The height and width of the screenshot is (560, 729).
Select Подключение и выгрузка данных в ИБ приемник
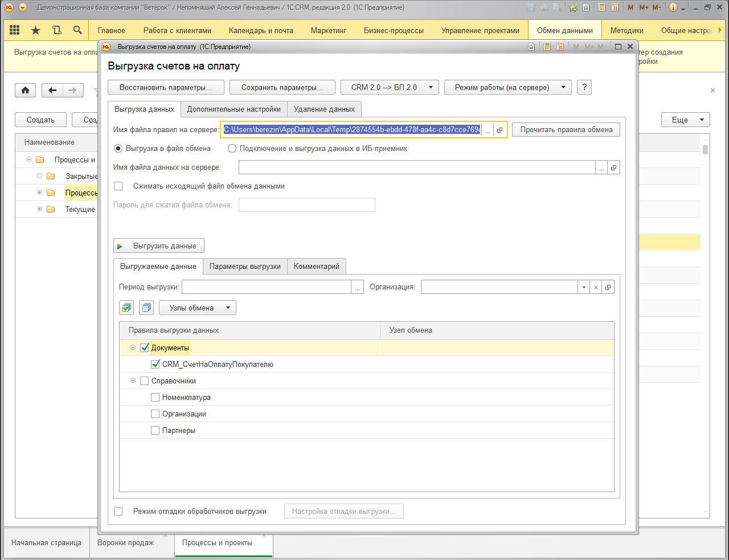tap(232, 148)
